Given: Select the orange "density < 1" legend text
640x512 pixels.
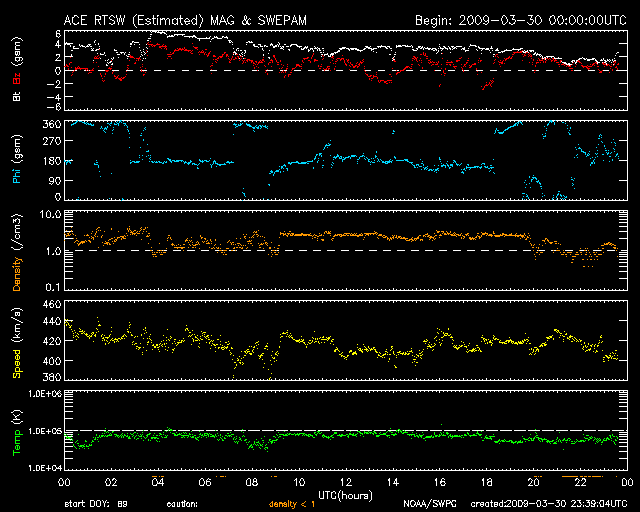Looking at the screenshot, I should (292, 504).
